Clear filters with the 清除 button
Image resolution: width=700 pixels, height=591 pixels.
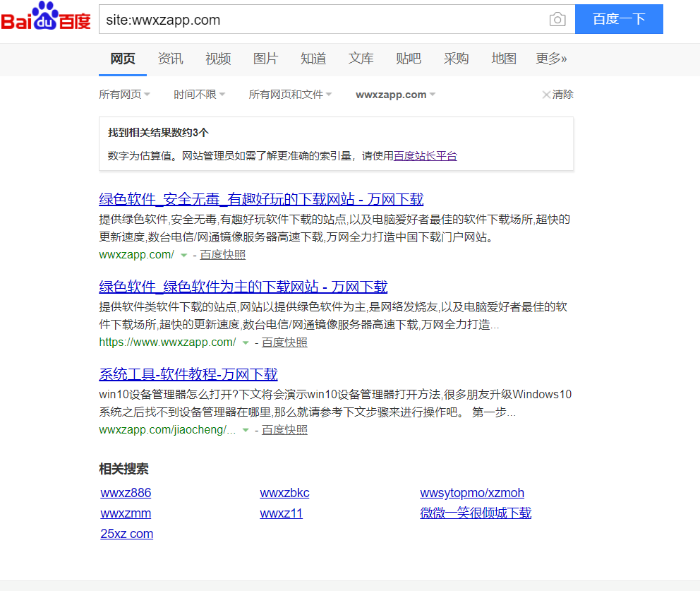pos(558,94)
